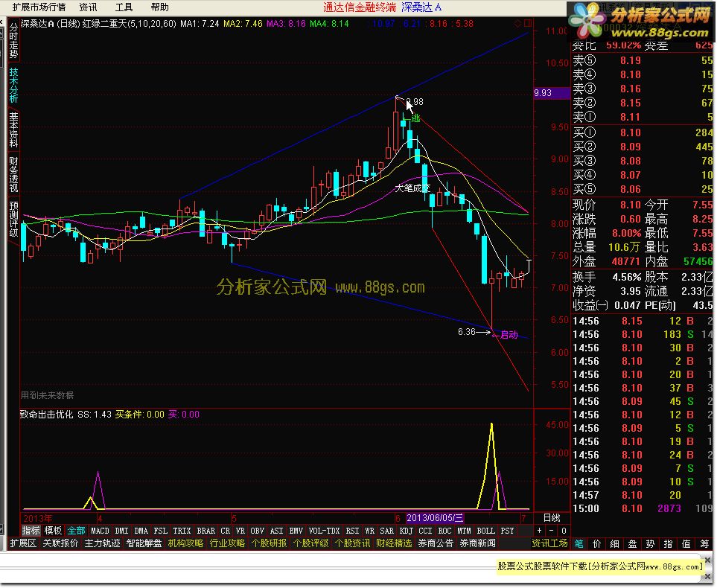Switch to 分时走势 side tab
Image resolution: width=717 pixels, height=588 pixels.
(x=13, y=41)
